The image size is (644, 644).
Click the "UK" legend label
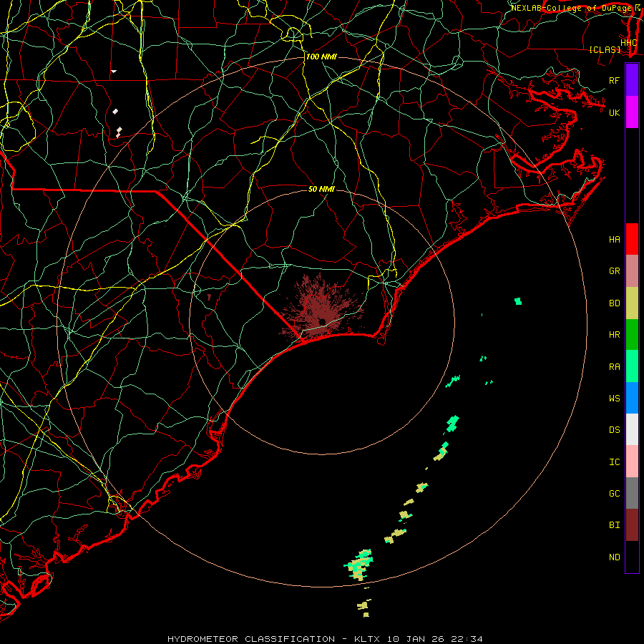point(614,112)
